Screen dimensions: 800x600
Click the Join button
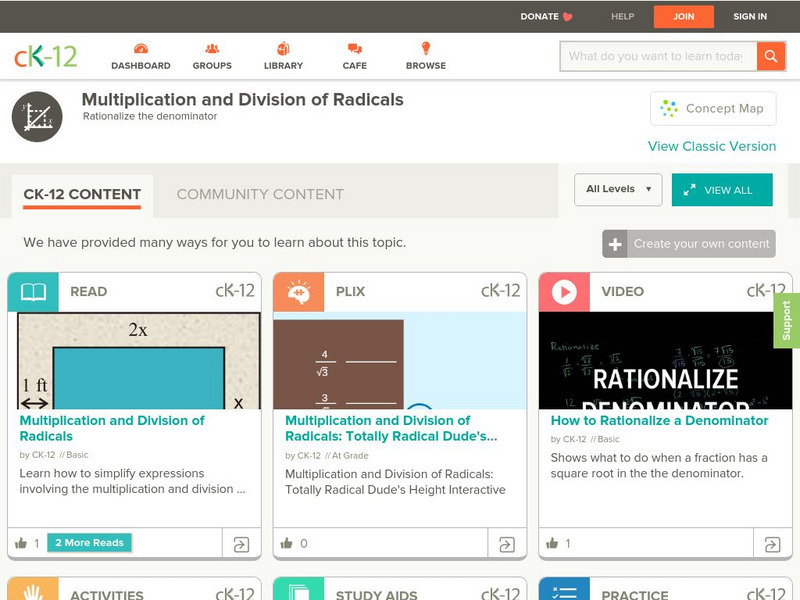pos(683,16)
